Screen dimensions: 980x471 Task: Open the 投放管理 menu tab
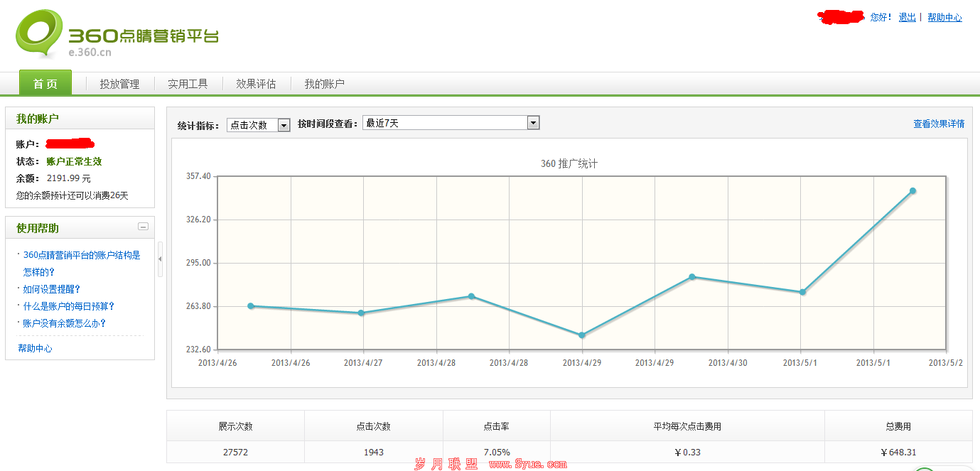(x=119, y=84)
